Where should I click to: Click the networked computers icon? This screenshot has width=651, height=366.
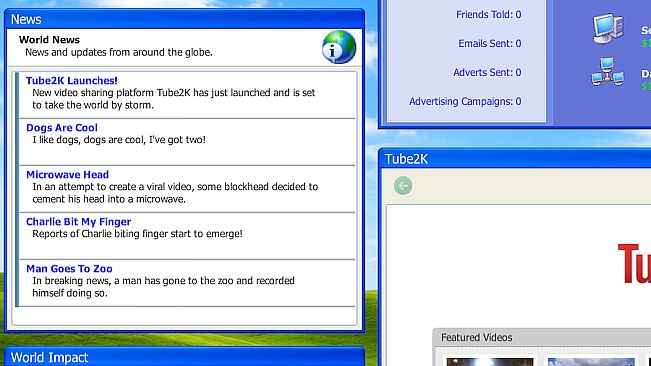tap(607, 72)
